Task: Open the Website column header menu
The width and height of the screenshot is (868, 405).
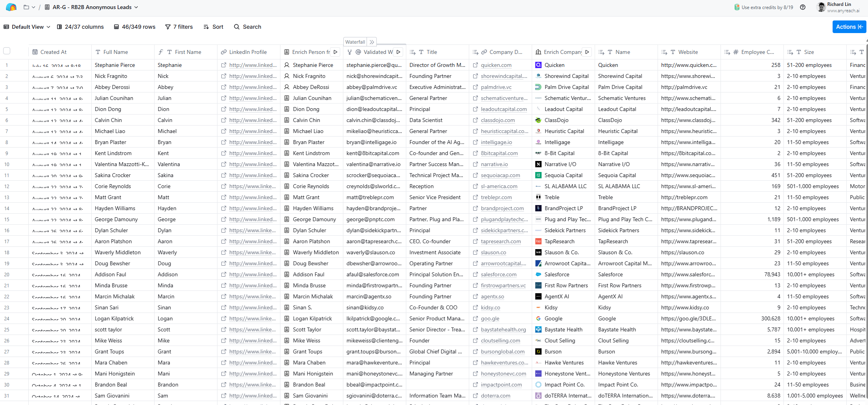Action: pos(689,52)
